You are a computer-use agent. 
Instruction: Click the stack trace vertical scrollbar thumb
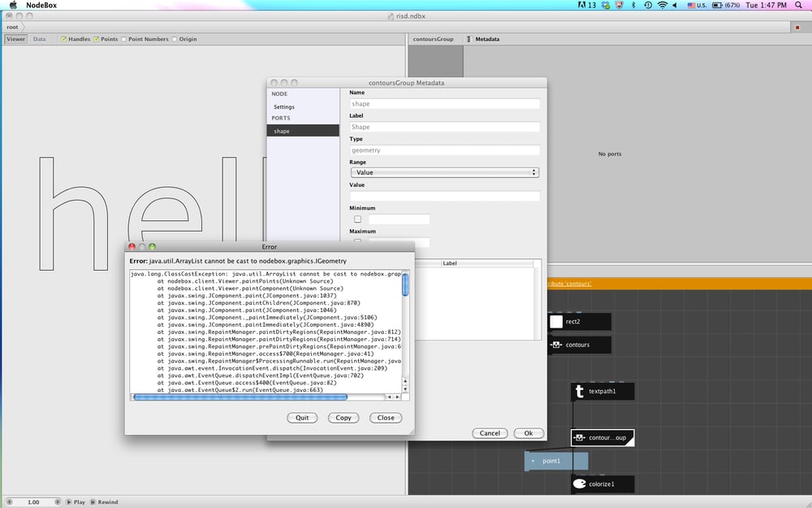405,284
